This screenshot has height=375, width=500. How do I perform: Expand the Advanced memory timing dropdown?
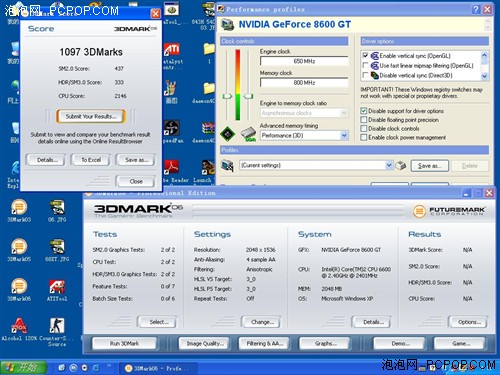tap(344, 135)
